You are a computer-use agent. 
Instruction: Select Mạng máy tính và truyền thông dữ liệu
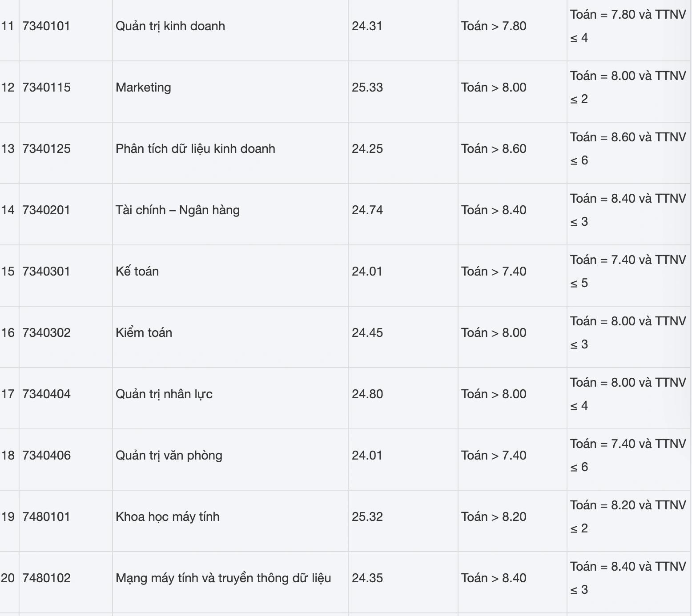click(223, 578)
